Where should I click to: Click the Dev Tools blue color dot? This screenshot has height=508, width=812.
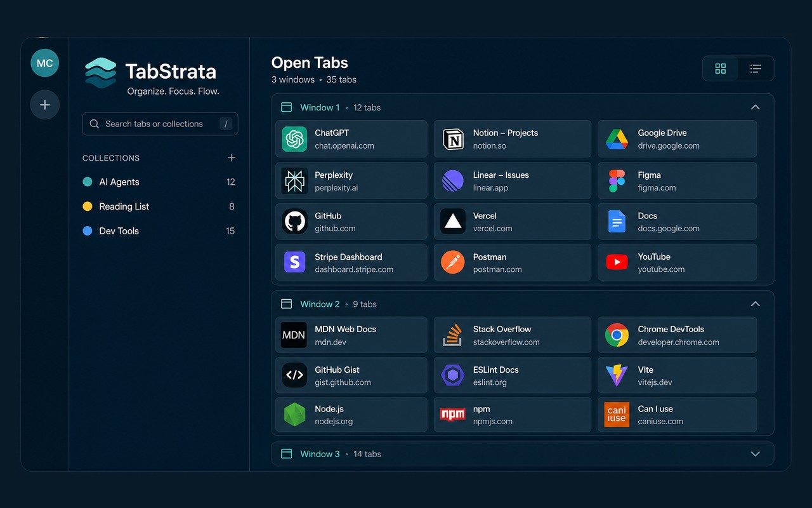point(88,231)
